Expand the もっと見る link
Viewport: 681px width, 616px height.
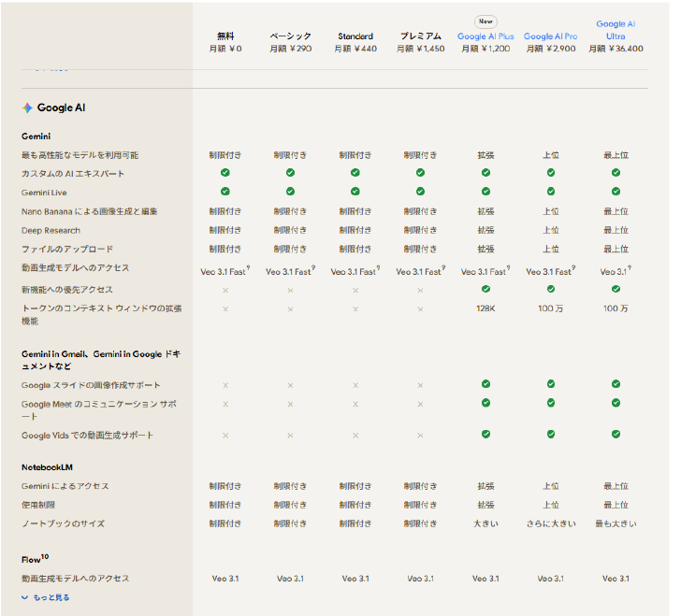pyautogui.click(x=46, y=597)
